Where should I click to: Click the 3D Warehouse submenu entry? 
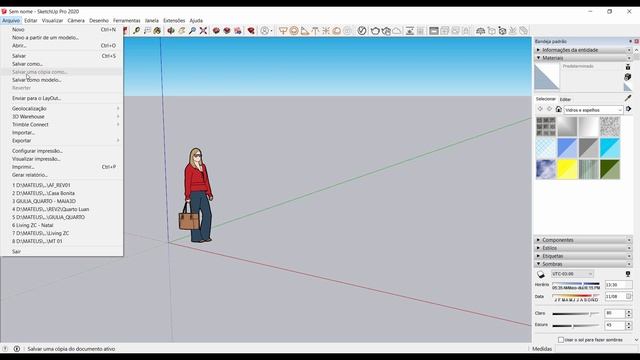(62, 117)
